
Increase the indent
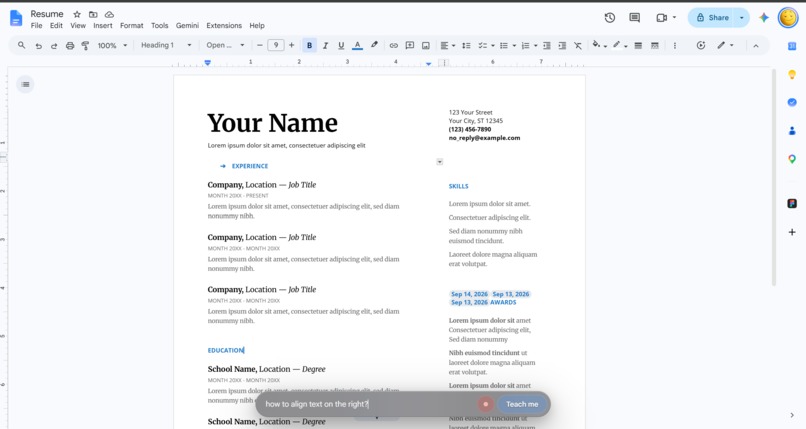[562, 46]
